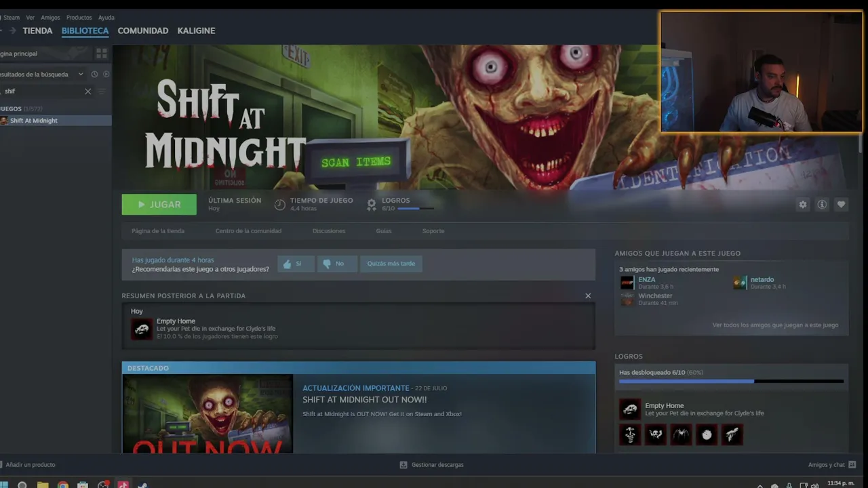Click Añadir un producto
868x488 pixels.
point(28,465)
